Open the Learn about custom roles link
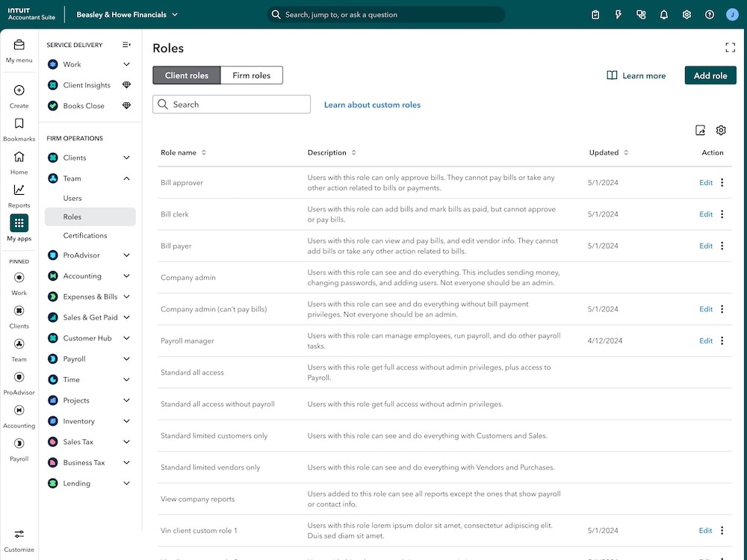 [372, 105]
